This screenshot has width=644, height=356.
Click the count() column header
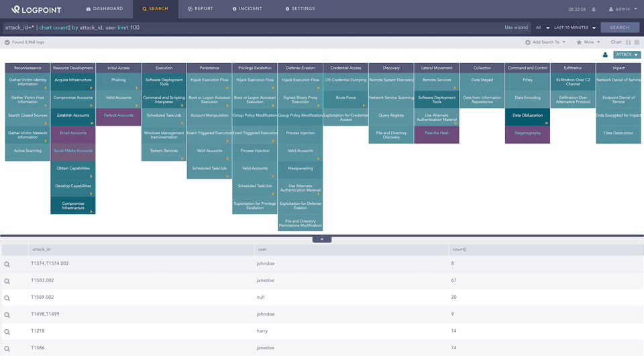point(545,249)
